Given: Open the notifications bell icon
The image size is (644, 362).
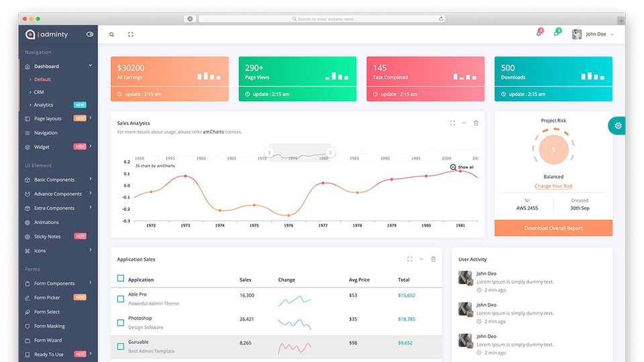Looking at the screenshot, I should 539,33.
